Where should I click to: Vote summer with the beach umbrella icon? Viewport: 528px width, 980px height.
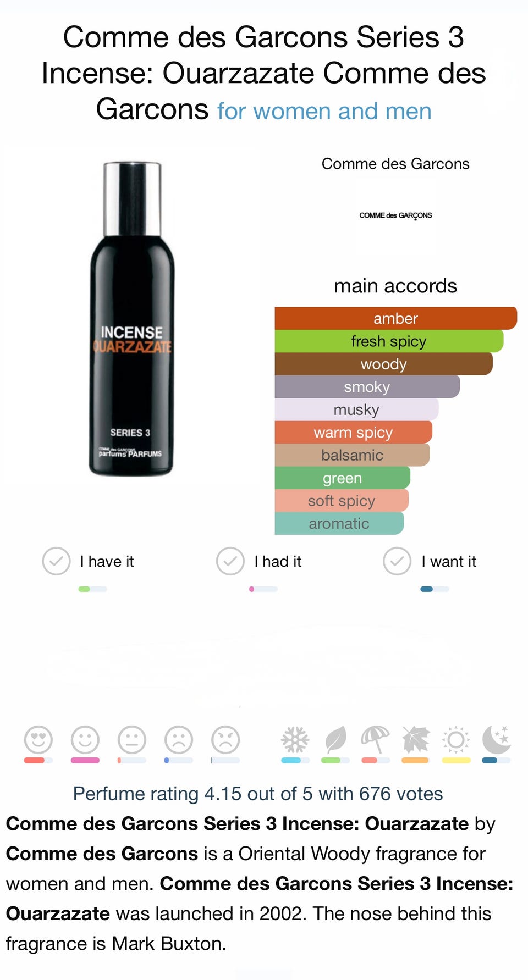pyautogui.click(x=376, y=739)
